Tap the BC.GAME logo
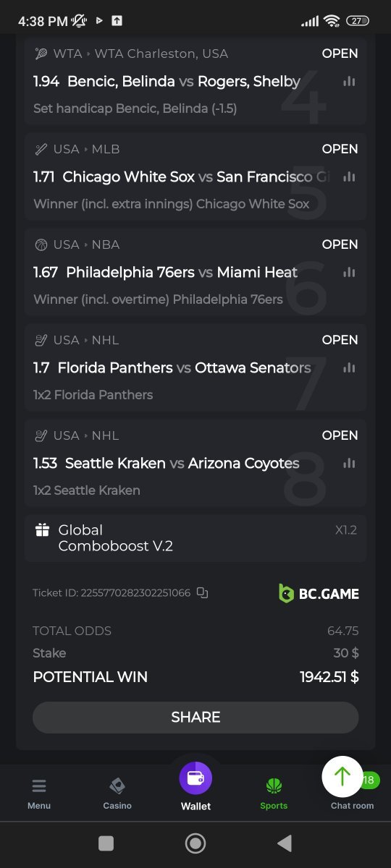Viewport: 391px width, 868px height. tap(319, 593)
